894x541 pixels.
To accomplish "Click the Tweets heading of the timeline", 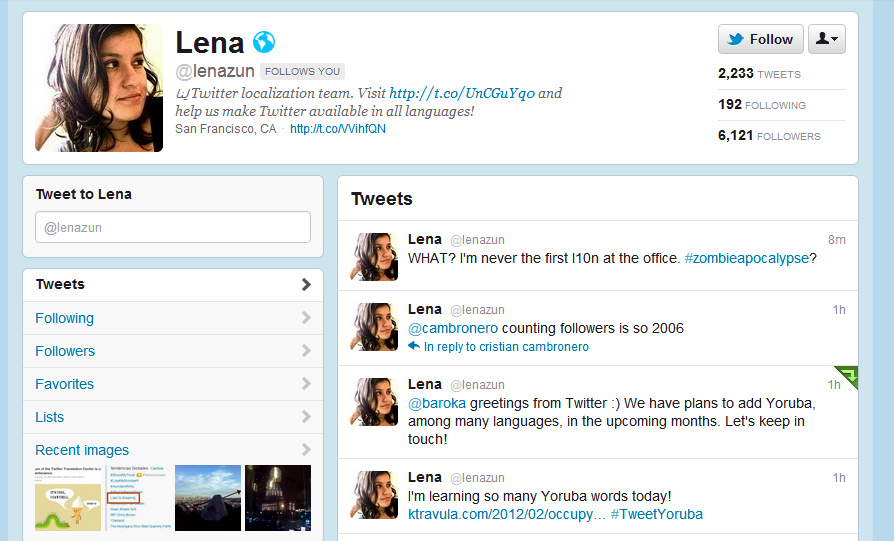I will (381, 199).
